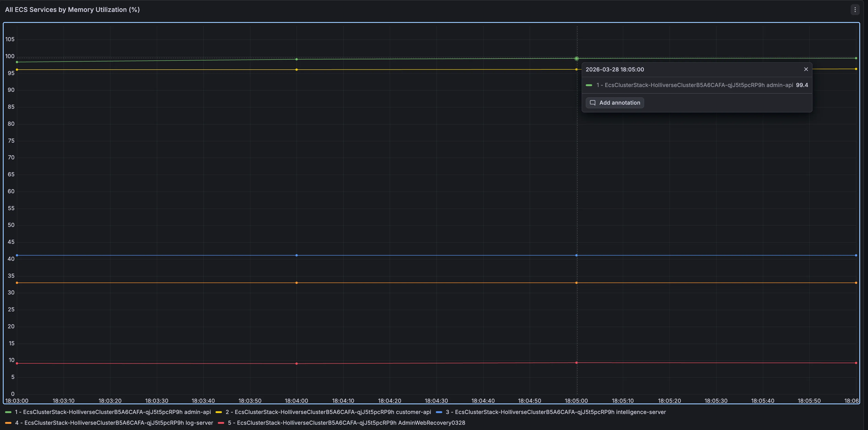This screenshot has width=868, height=430.
Task: Toggle log-server series in the legend
Action: 114,423
